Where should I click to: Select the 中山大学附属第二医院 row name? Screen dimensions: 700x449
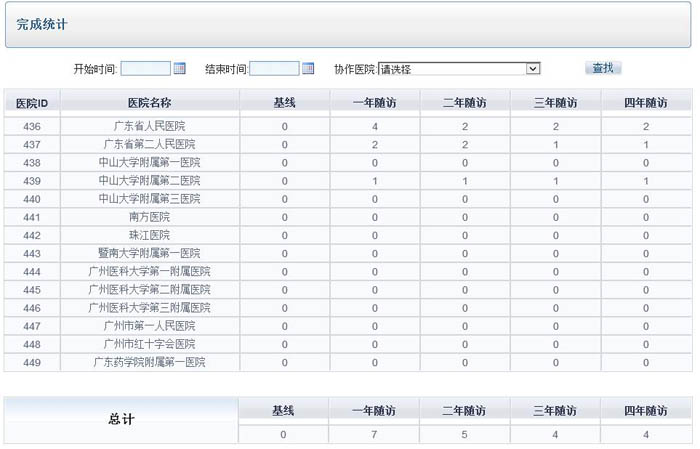click(x=150, y=181)
